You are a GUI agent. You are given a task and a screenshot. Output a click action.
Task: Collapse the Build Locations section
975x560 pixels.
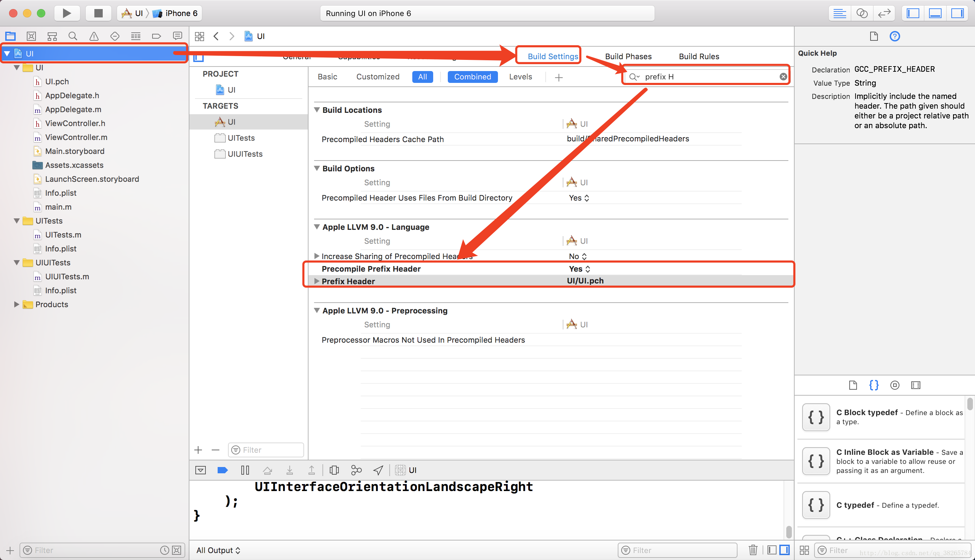click(x=317, y=110)
